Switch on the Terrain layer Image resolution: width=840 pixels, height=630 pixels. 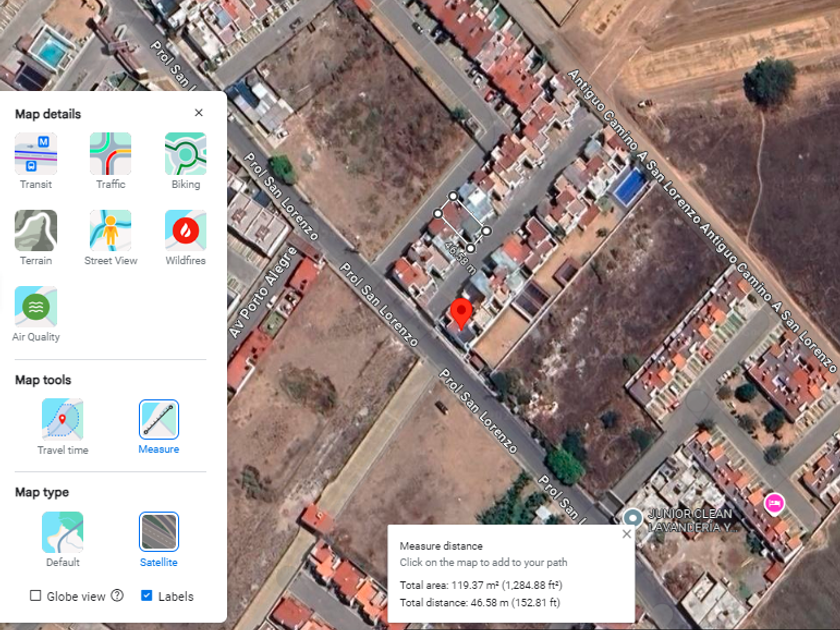36,230
